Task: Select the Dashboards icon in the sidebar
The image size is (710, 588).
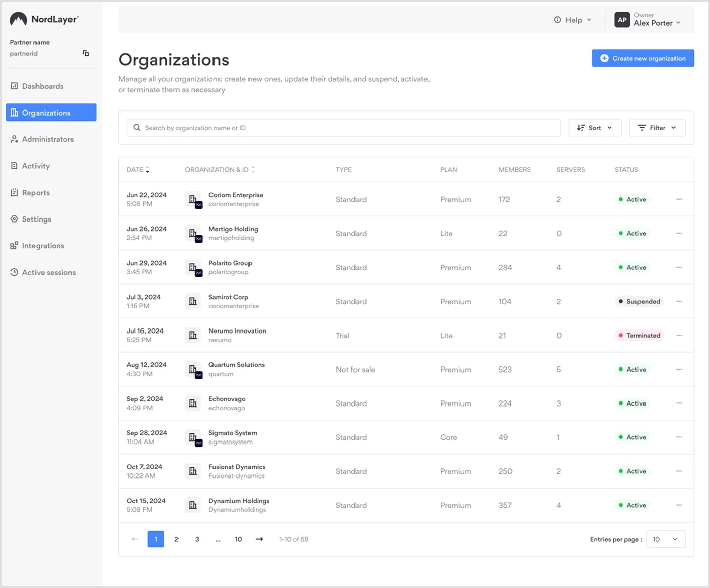Action: [x=13, y=86]
